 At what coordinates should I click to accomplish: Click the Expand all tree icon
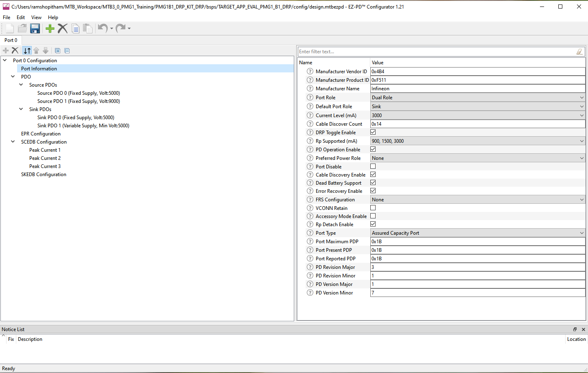(57, 50)
